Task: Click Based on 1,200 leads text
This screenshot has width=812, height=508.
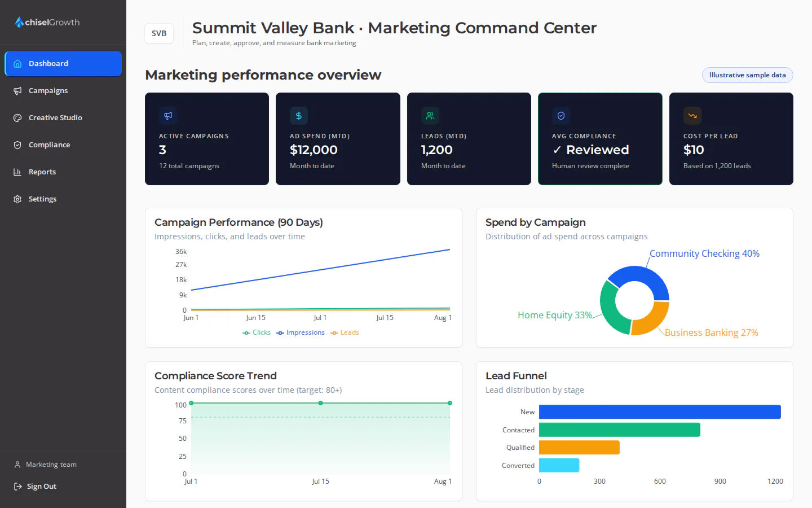Action: pos(717,166)
